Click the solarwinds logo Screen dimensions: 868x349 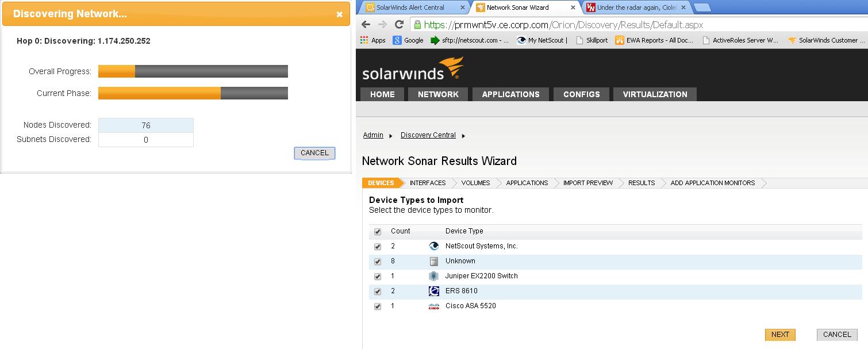click(413, 69)
